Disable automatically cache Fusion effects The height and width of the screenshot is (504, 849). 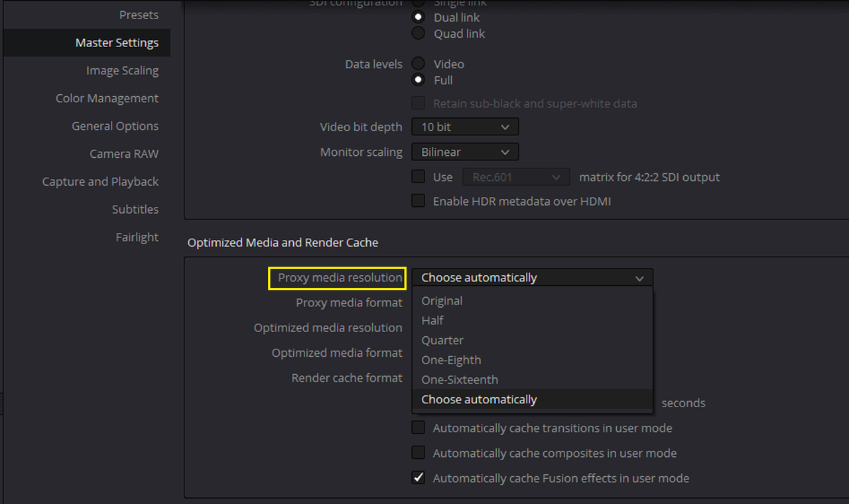pos(419,478)
